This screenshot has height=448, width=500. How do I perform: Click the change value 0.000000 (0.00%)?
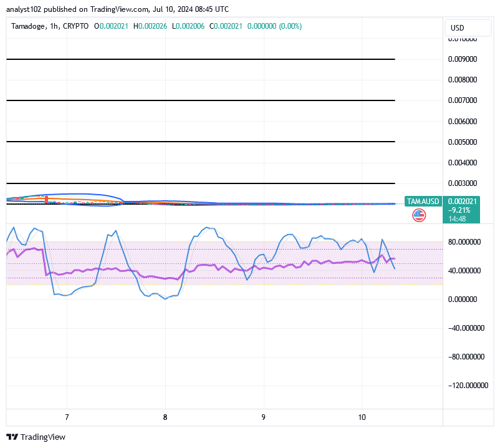click(x=274, y=26)
